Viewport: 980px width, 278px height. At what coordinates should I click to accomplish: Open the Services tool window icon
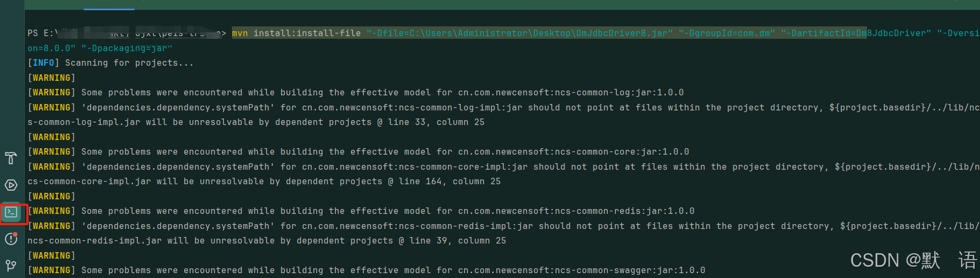tap(11, 185)
